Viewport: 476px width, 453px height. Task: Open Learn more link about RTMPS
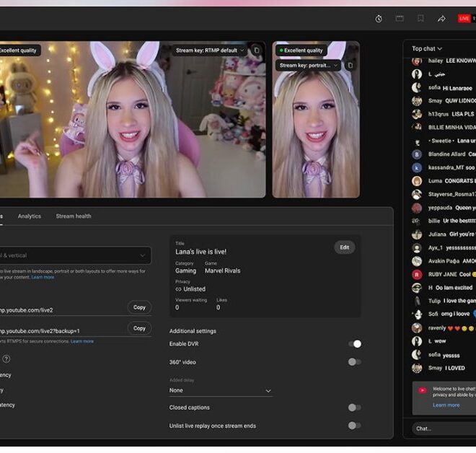tap(82, 341)
